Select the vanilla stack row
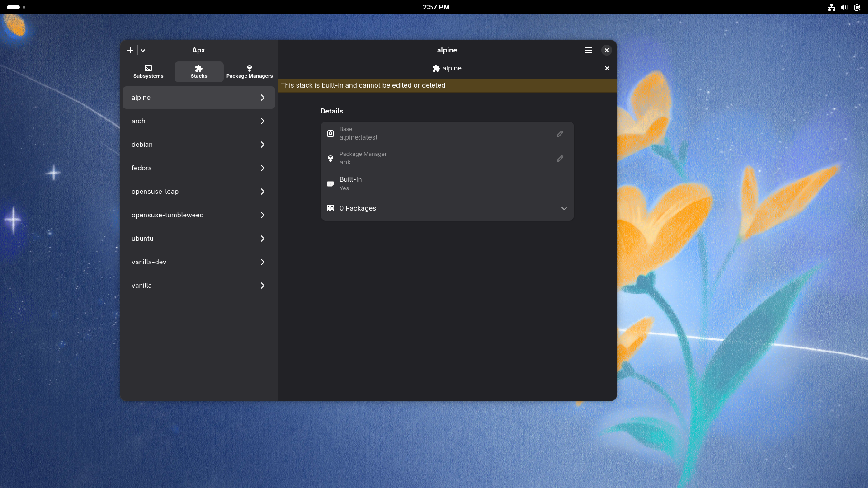 click(199, 286)
